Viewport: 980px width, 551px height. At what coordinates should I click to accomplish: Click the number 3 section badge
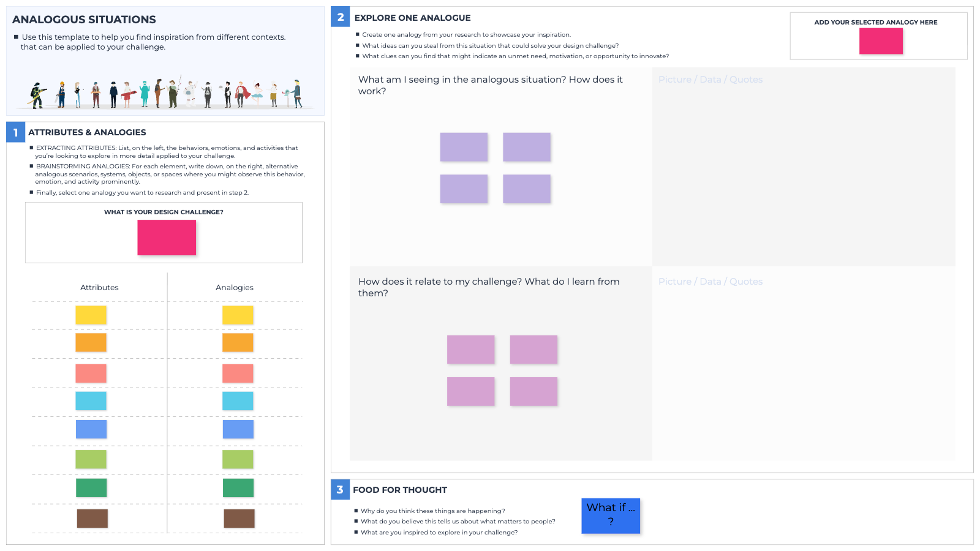(340, 489)
